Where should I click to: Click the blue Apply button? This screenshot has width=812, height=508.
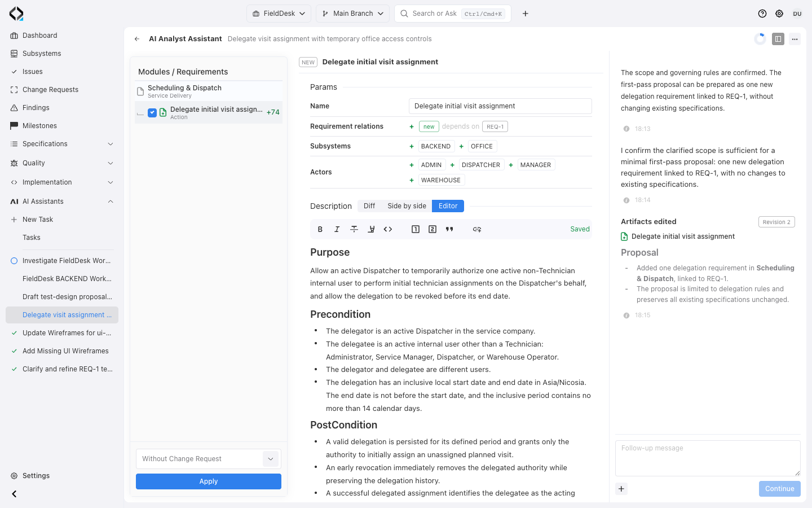coord(209,481)
